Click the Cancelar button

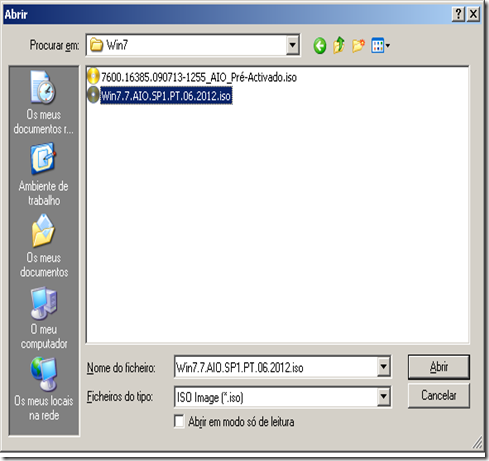point(439,396)
